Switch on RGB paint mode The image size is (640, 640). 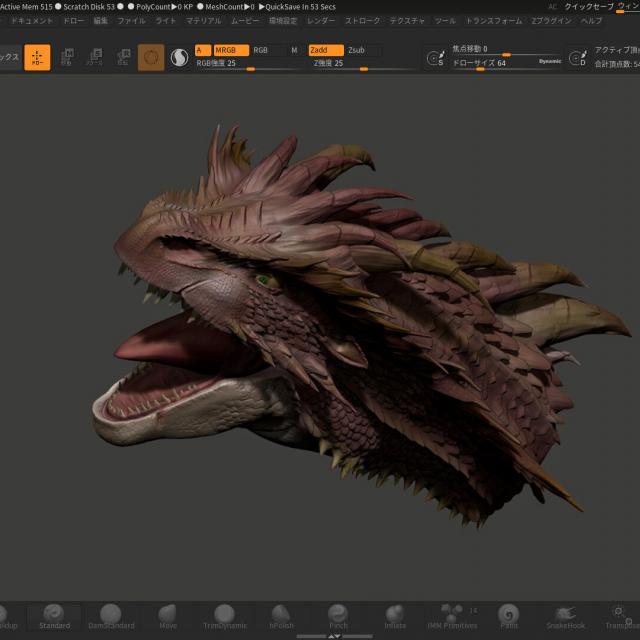(x=261, y=50)
